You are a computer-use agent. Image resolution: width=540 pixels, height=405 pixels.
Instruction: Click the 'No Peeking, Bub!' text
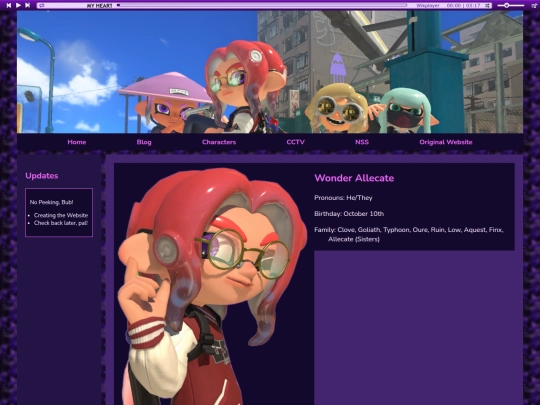51,202
